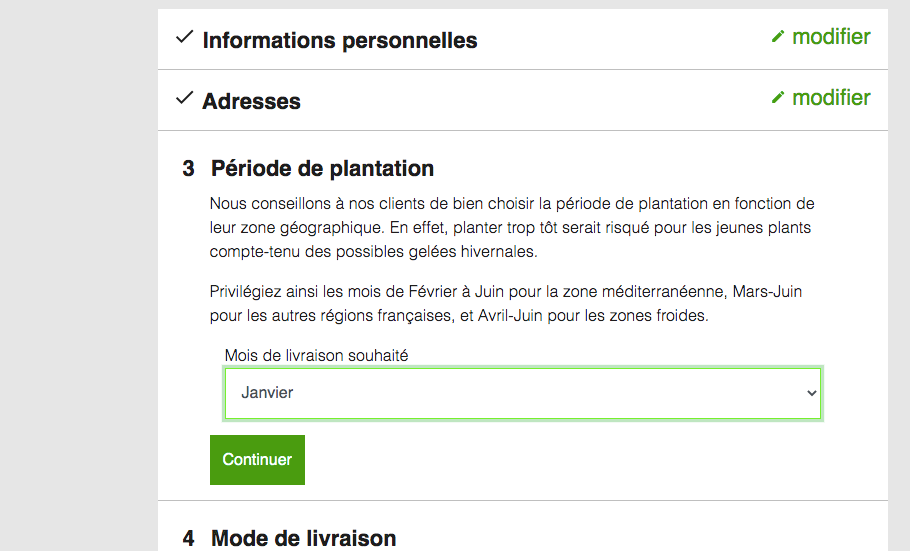
Task: Select the Période de plantation heading
Action: coord(322,168)
